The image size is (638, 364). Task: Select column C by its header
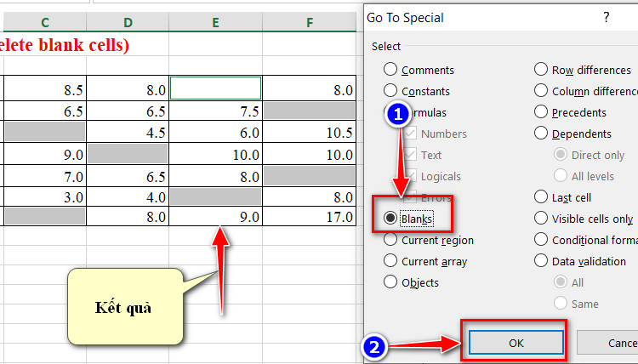[x=45, y=22]
